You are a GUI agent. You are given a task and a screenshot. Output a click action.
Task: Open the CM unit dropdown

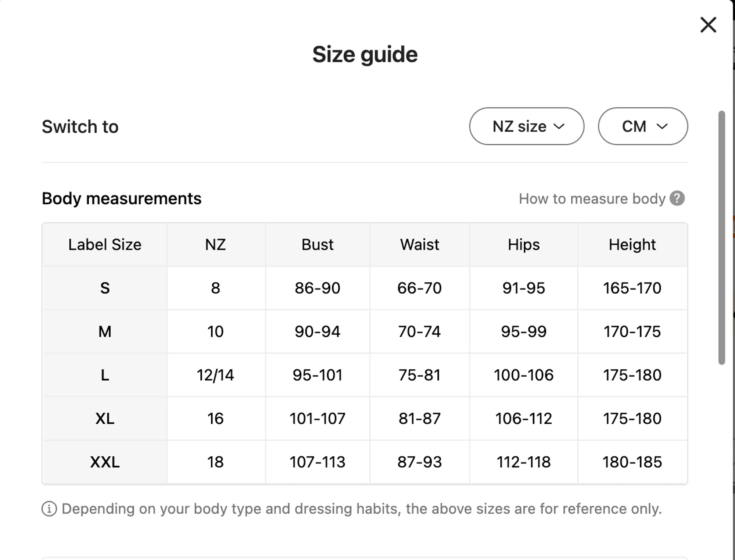[642, 126]
